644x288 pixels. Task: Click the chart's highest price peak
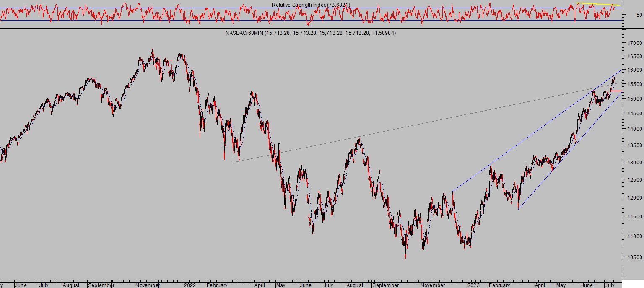pos(152,50)
